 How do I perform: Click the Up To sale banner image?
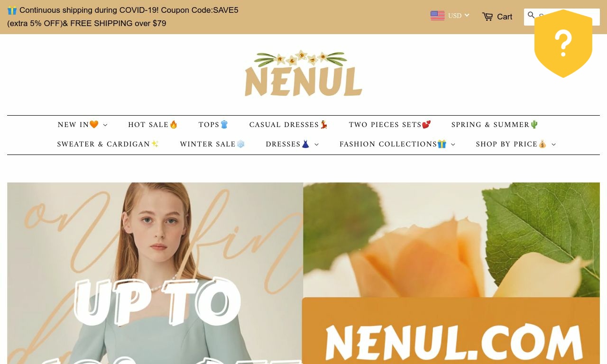point(155,273)
